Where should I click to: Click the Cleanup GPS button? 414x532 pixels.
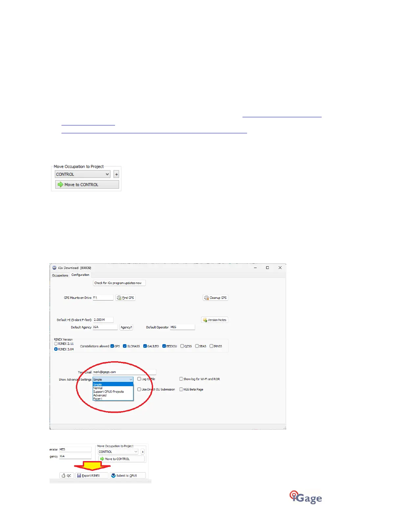click(216, 298)
